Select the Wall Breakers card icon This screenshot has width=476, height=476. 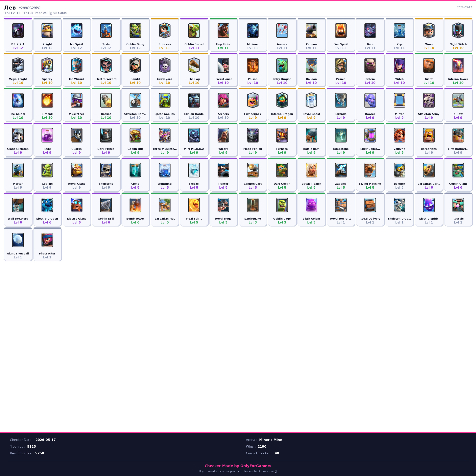(x=18, y=205)
